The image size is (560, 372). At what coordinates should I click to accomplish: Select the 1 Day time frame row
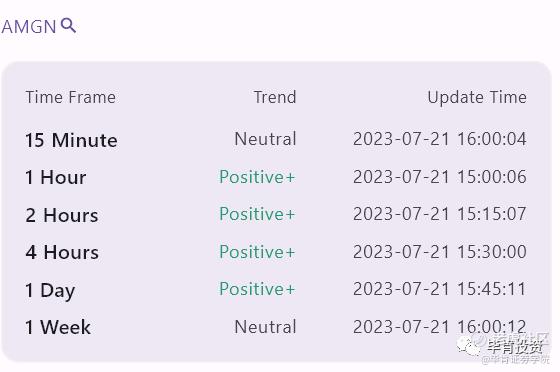(x=276, y=290)
